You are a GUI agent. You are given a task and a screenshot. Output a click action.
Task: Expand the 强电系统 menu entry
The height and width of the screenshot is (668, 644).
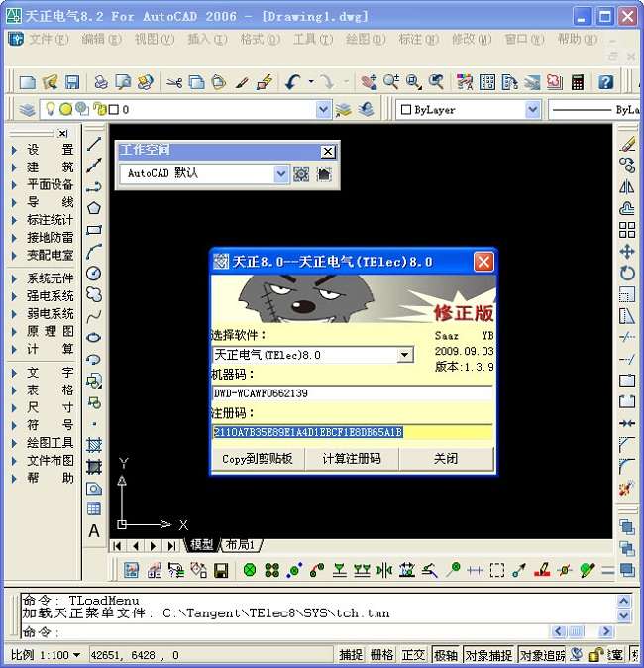(x=50, y=296)
